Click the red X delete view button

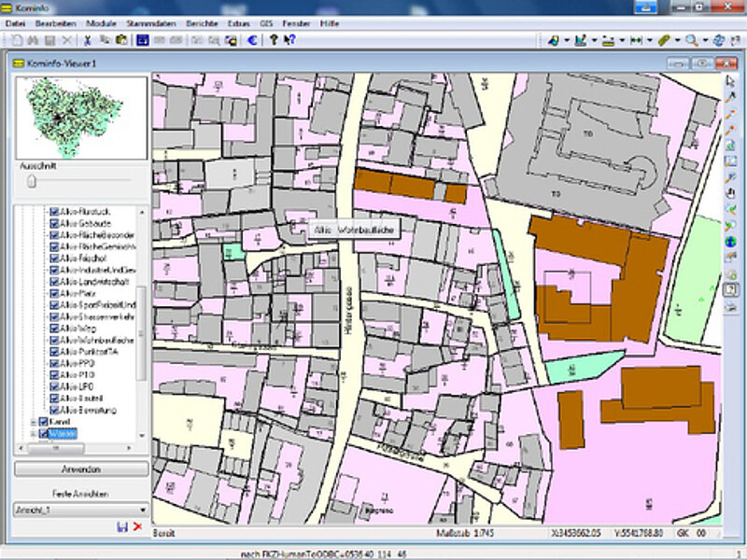[x=137, y=526]
